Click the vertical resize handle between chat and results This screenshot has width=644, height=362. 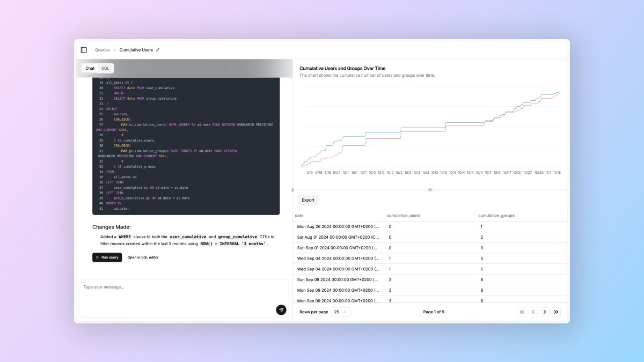(292, 190)
